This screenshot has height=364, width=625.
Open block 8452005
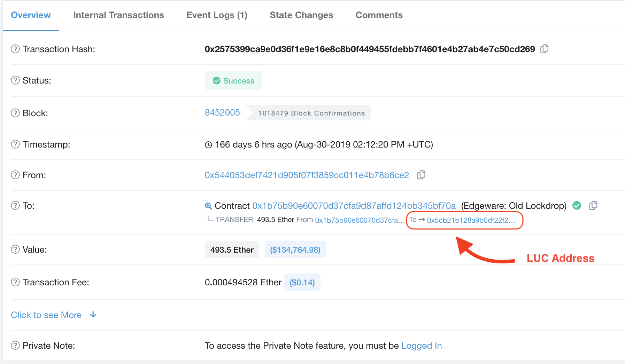click(x=222, y=112)
